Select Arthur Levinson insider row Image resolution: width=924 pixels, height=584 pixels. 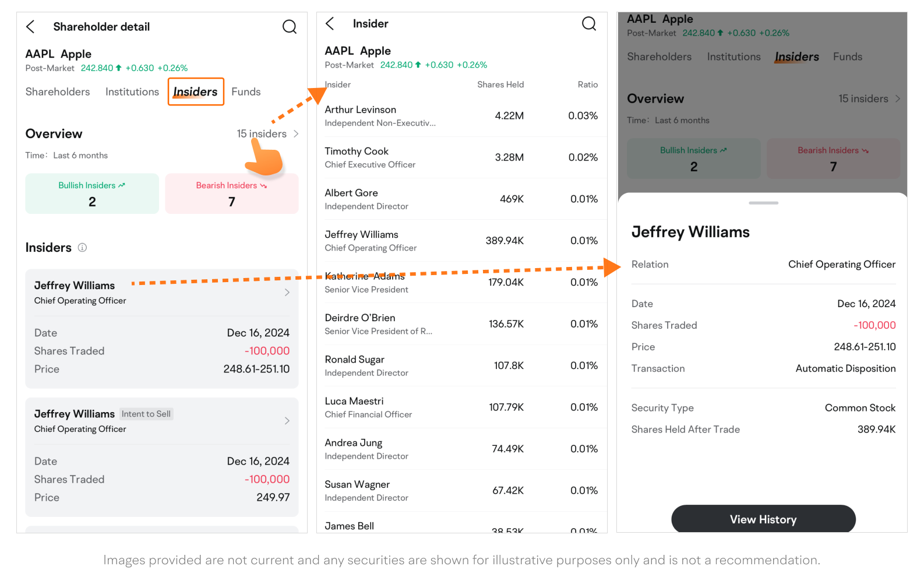[x=461, y=116]
